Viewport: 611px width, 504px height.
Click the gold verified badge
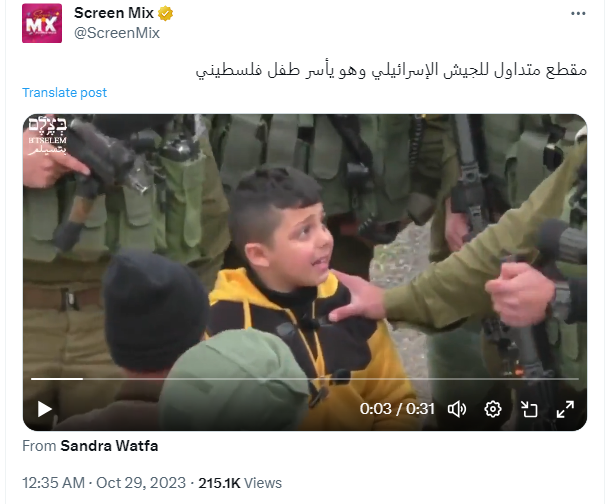pos(166,14)
